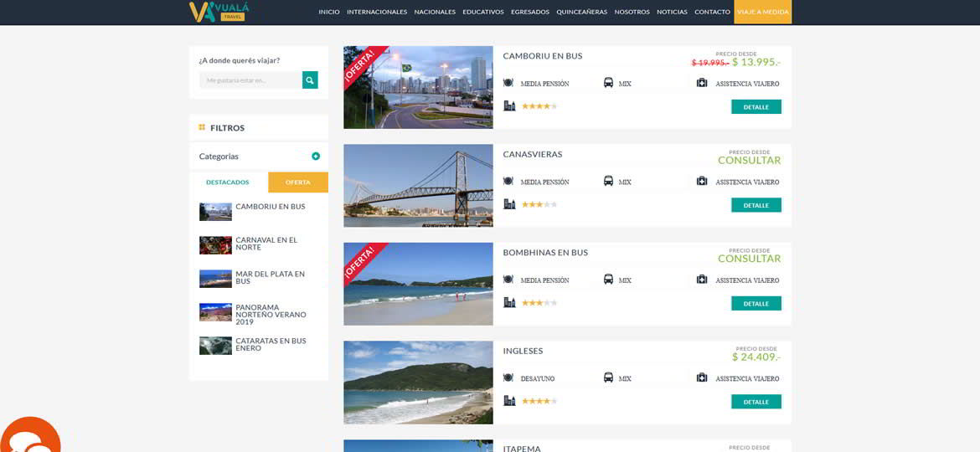Image resolution: width=980 pixels, height=452 pixels.
Task: Go to Inicio in navigation bar
Action: click(x=328, y=12)
